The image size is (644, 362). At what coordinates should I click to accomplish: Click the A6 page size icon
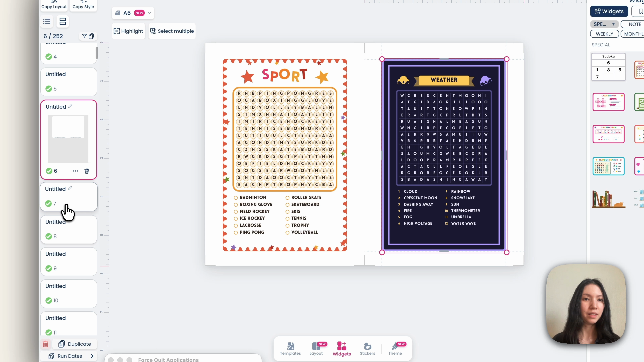point(118,13)
